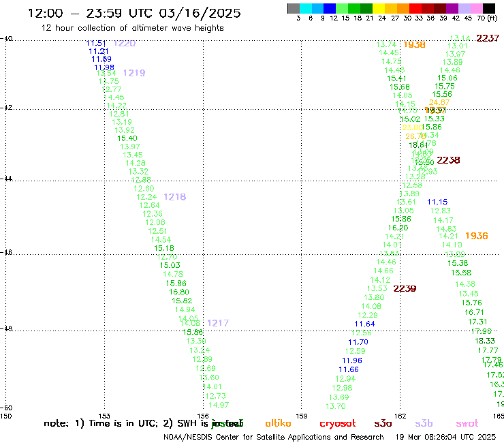Click the s3b time label 1217

click(x=218, y=322)
